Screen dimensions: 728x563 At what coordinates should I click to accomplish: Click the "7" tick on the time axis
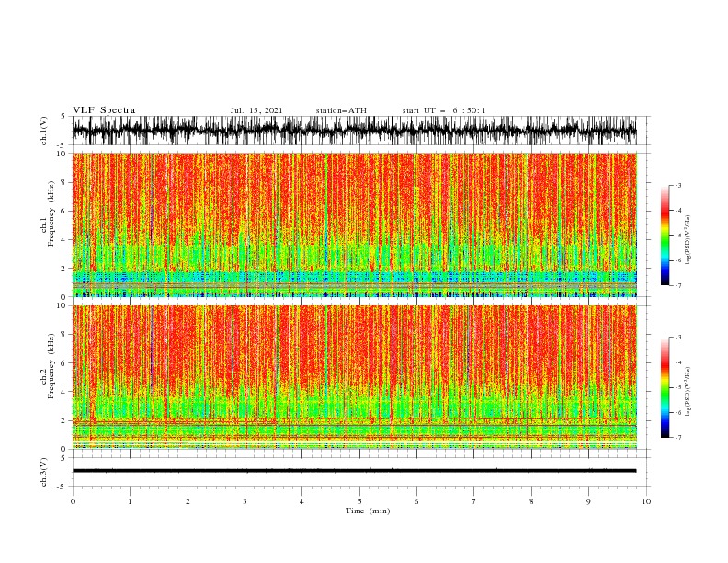click(x=474, y=501)
